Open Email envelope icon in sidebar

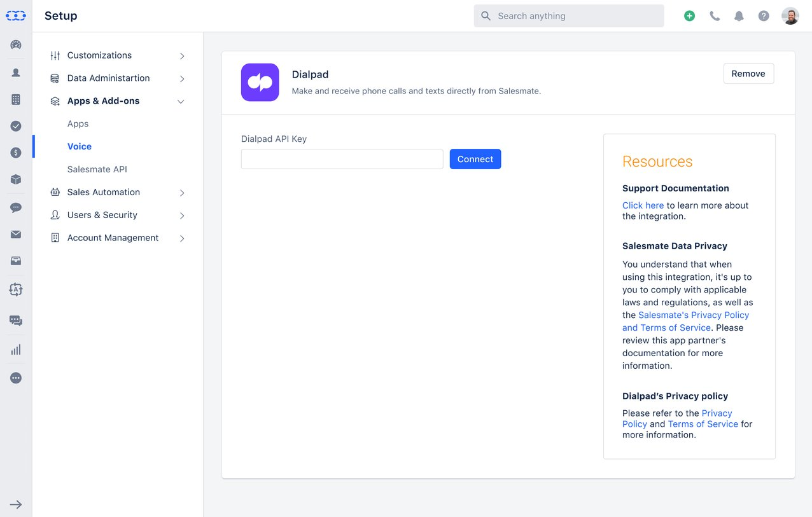16,235
